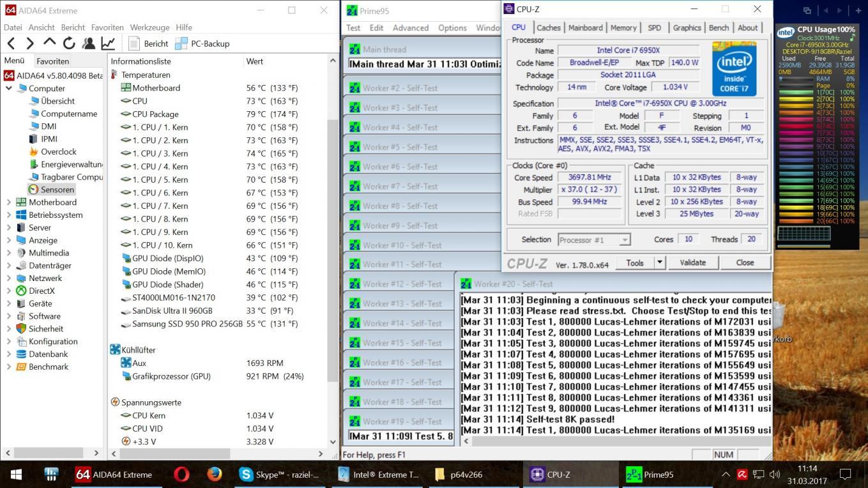Viewport: 868px width, 488px height.
Task: Select the Samsung SSD 950 PRO row
Action: click(x=217, y=324)
